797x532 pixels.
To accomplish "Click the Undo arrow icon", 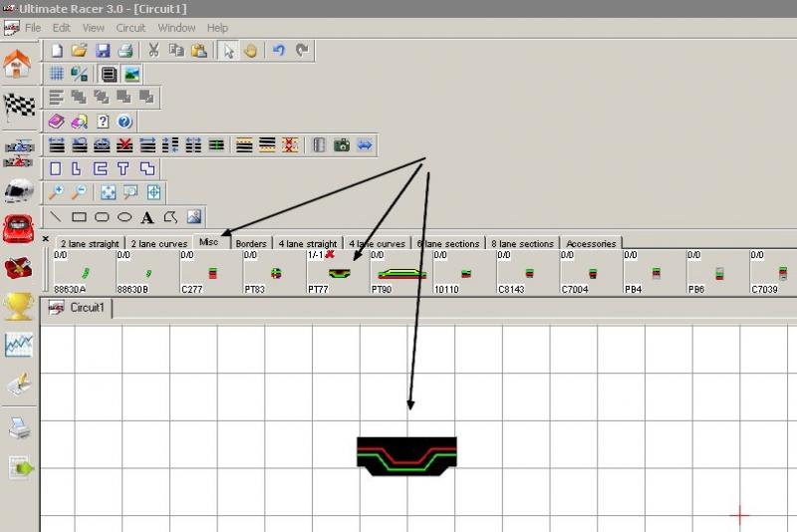I will (279, 50).
